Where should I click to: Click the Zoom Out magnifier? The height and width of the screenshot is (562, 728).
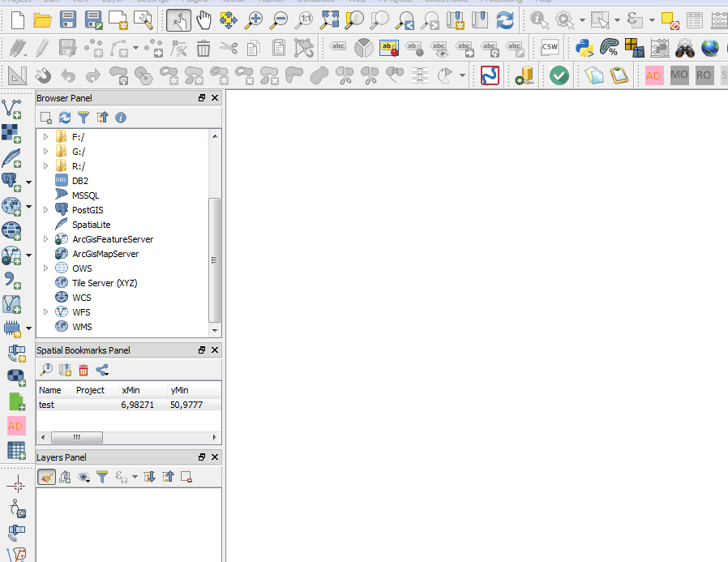click(280, 20)
